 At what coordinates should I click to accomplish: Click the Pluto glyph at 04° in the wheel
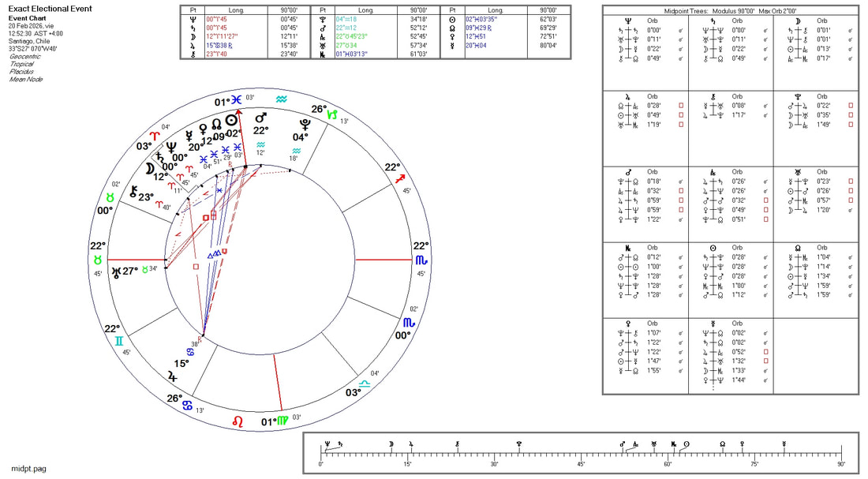tap(305, 124)
